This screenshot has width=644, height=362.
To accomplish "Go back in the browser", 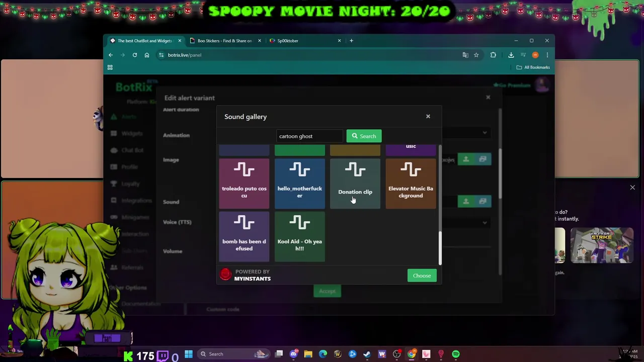I will click(x=111, y=55).
